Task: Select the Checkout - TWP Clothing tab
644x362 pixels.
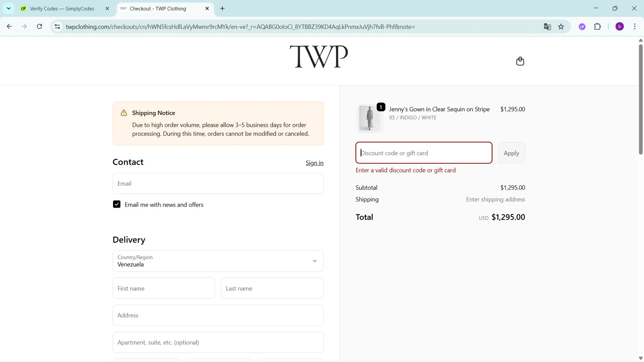Action: point(158,9)
